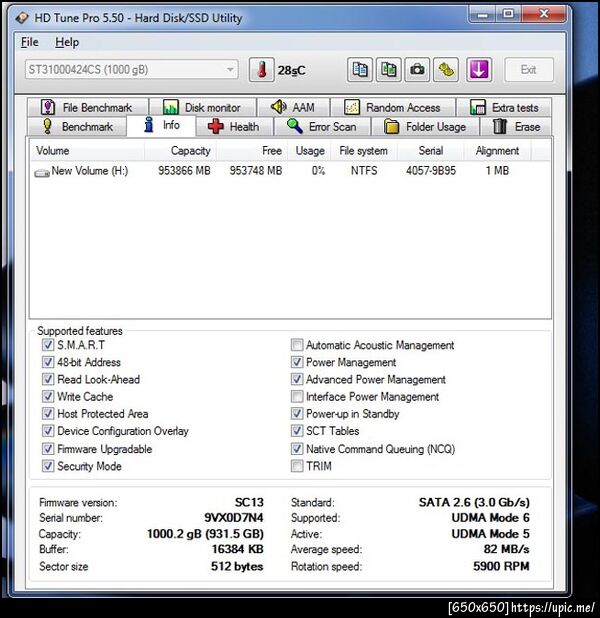Click the serial number value 9VX0D7N4

234,517
